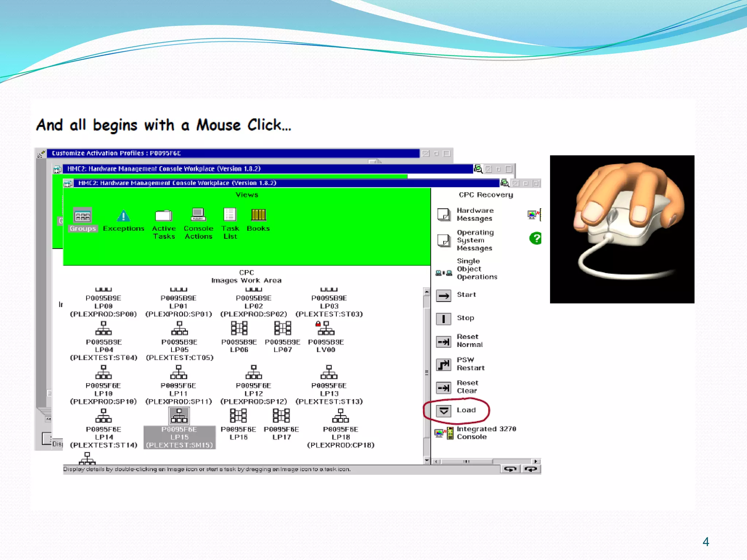Open the Task List view

230,215
